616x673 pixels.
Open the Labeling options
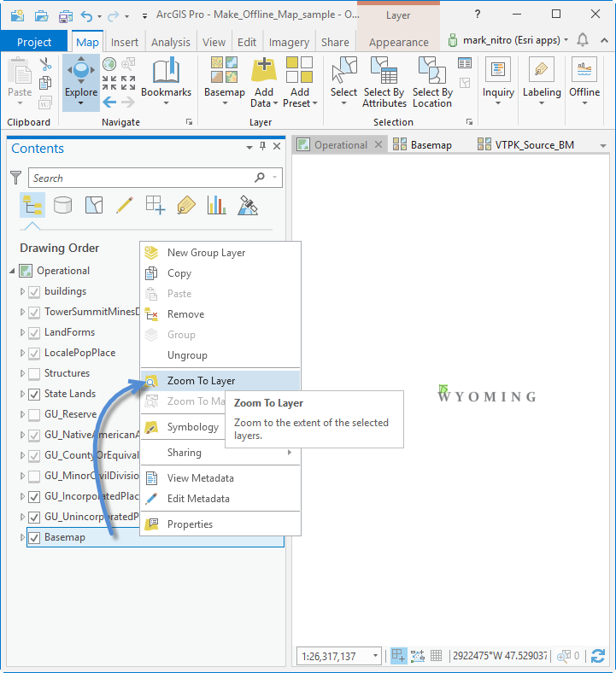pyautogui.click(x=542, y=82)
